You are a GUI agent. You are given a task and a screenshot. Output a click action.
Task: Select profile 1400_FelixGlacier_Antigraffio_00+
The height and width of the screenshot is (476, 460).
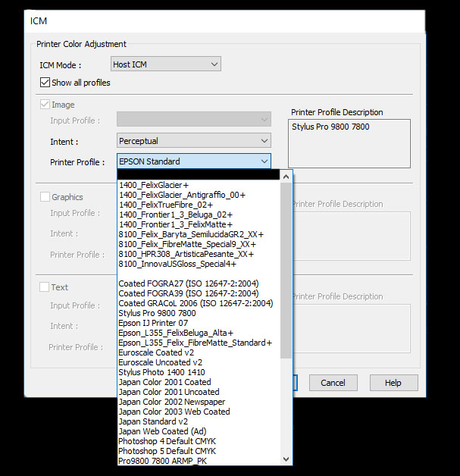tap(199, 195)
